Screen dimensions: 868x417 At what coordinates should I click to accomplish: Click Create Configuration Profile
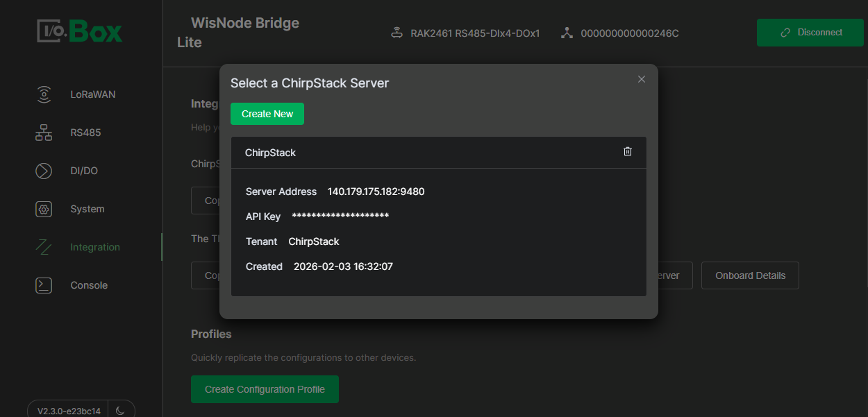[265, 389]
